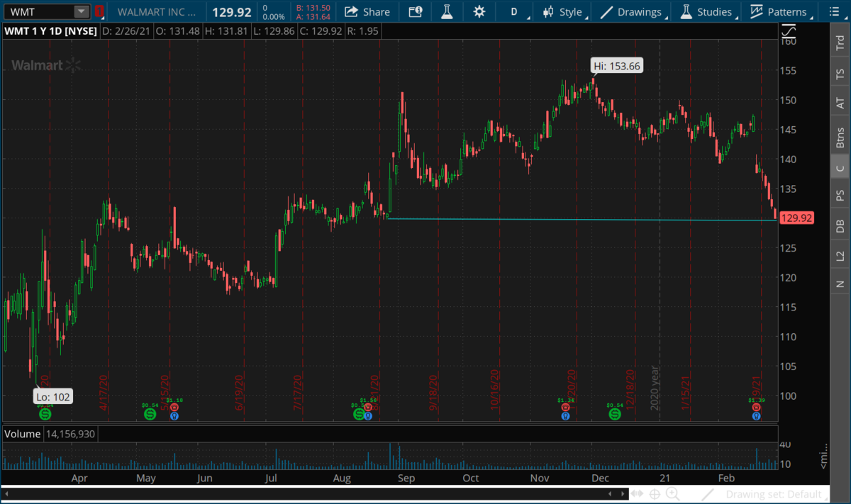Open the Trd sidebar tab
The image size is (851, 504).
[x=840, y=43]
